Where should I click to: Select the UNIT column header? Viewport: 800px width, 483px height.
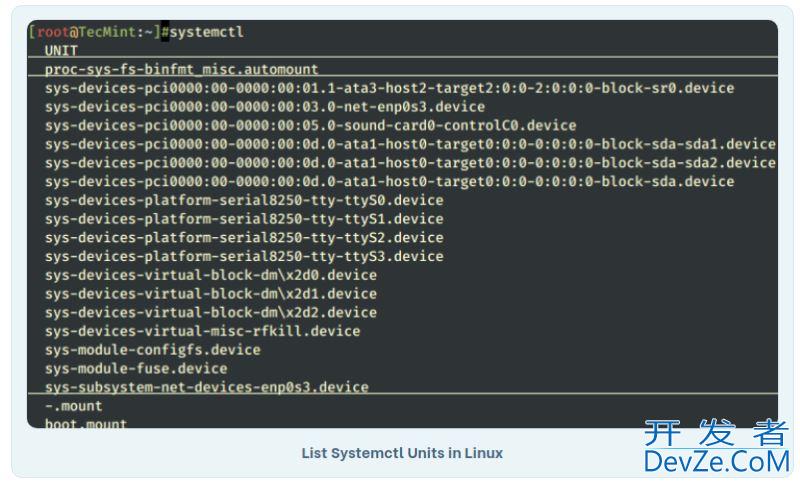click(61, 50)
